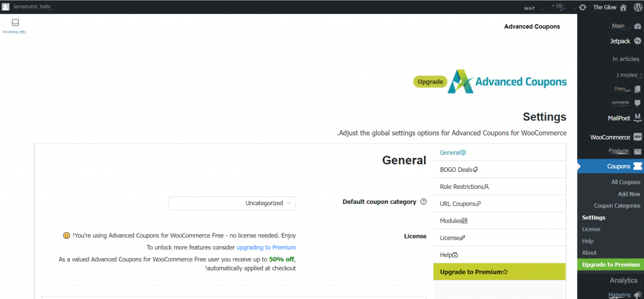This screenshot has width=644, height=299.
Task: Open the Main dashboard gauge icon
Action: [638, 26]
